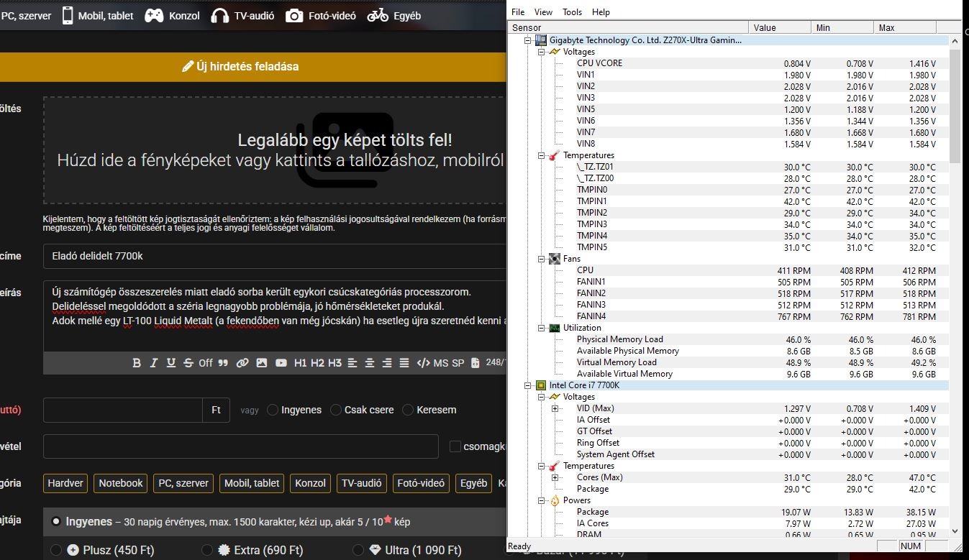Choose the Notebook category button
The height and width of the screenshot is (560, 969).
121,483
